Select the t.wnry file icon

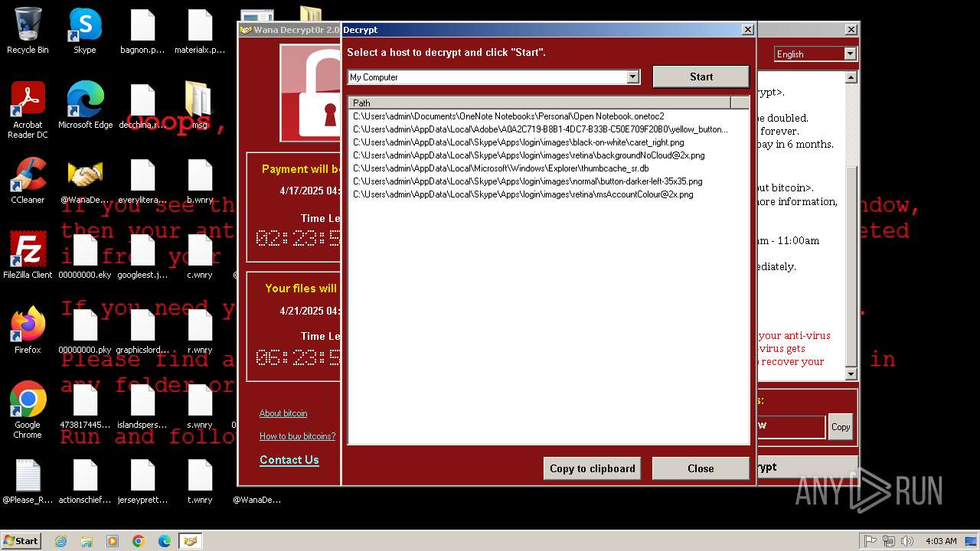200,481
